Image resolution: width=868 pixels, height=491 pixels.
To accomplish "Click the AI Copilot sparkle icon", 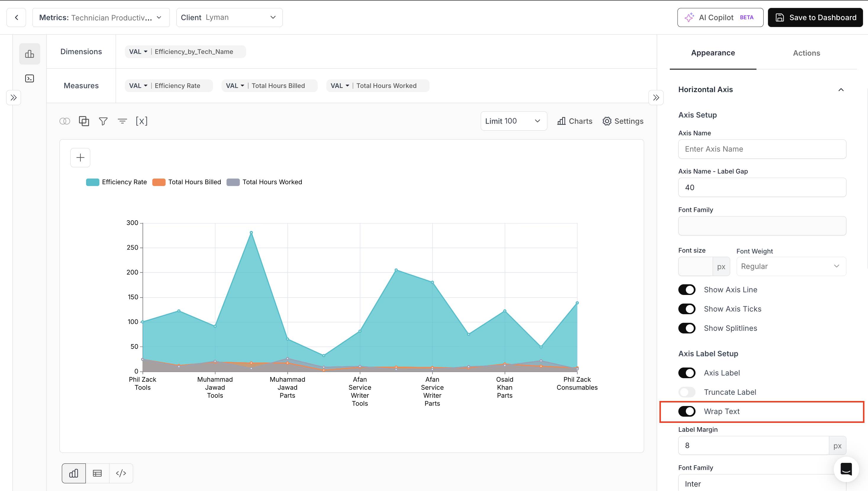I will coord(689,17).
